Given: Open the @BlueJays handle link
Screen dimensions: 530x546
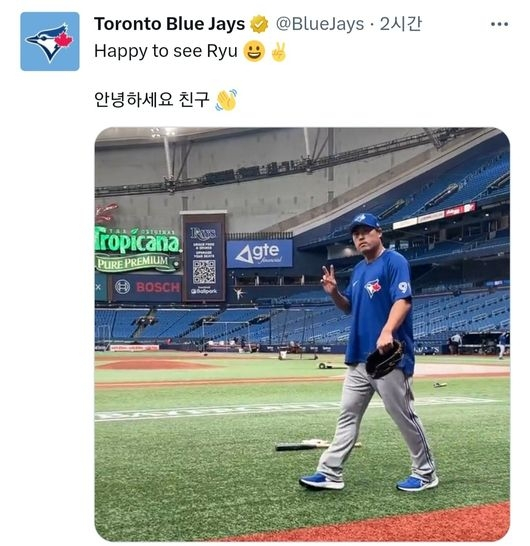Looking at the screenshot, I should pos(320,24).
